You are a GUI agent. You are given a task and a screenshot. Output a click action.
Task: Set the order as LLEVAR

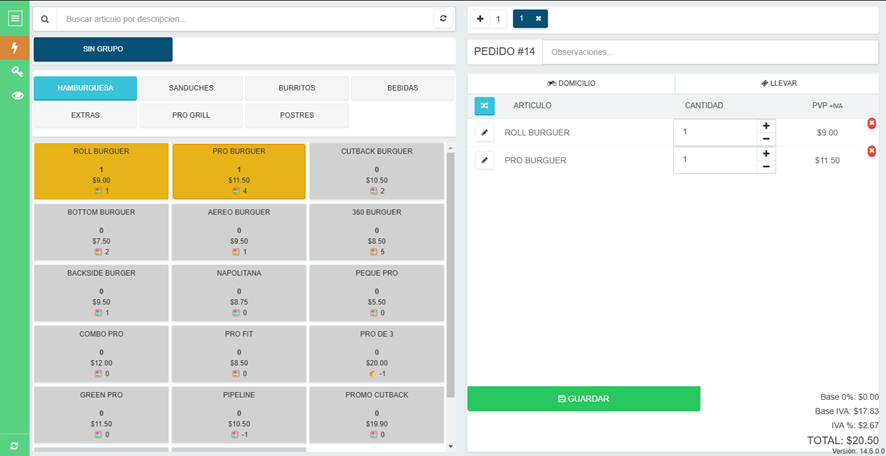coord(778,84)
